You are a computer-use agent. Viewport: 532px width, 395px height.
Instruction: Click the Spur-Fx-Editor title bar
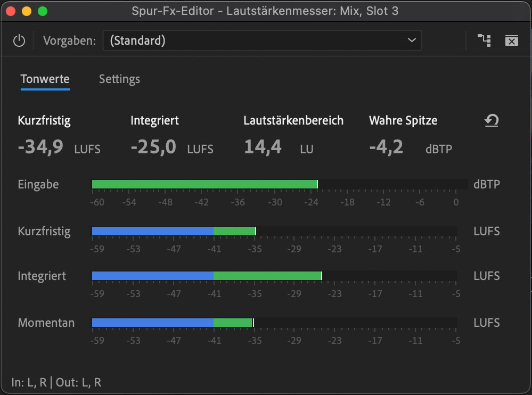point(266,10)
